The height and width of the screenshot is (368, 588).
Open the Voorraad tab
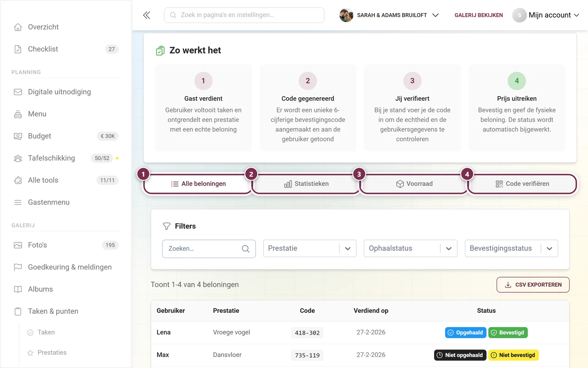414,184
